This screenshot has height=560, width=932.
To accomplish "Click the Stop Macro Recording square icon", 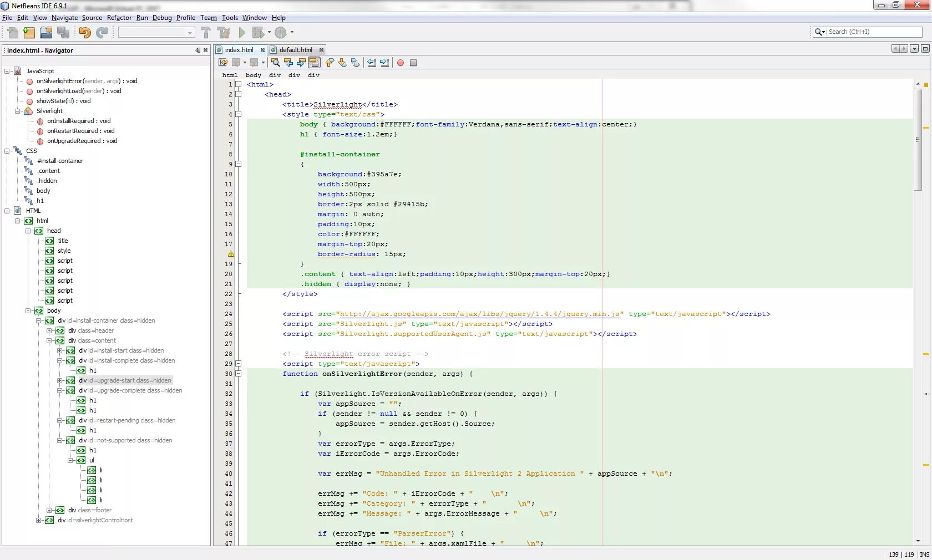I will click(x=413, y=63).
